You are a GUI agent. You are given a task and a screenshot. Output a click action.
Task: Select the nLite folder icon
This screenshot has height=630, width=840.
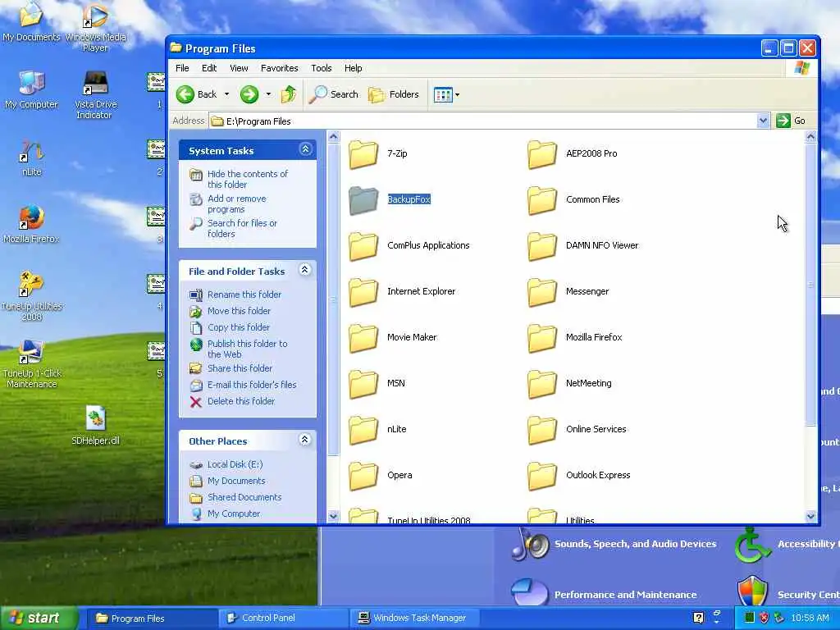[x=363, y=430]
